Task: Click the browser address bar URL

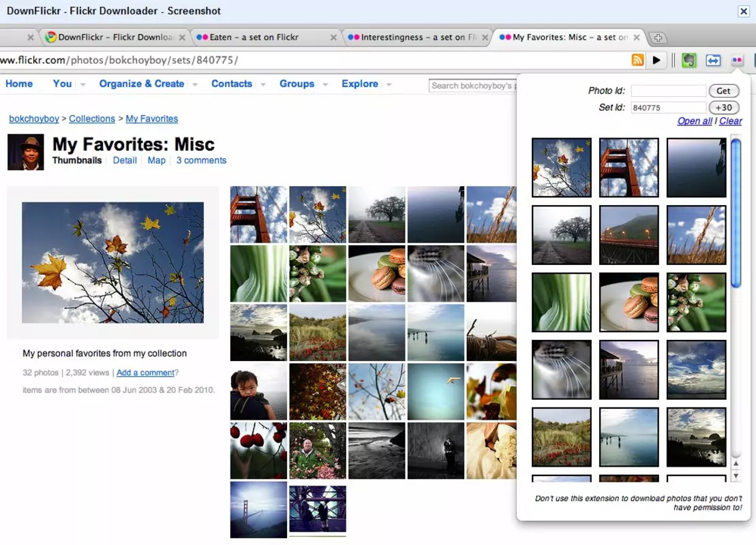Action: point(119,60)
